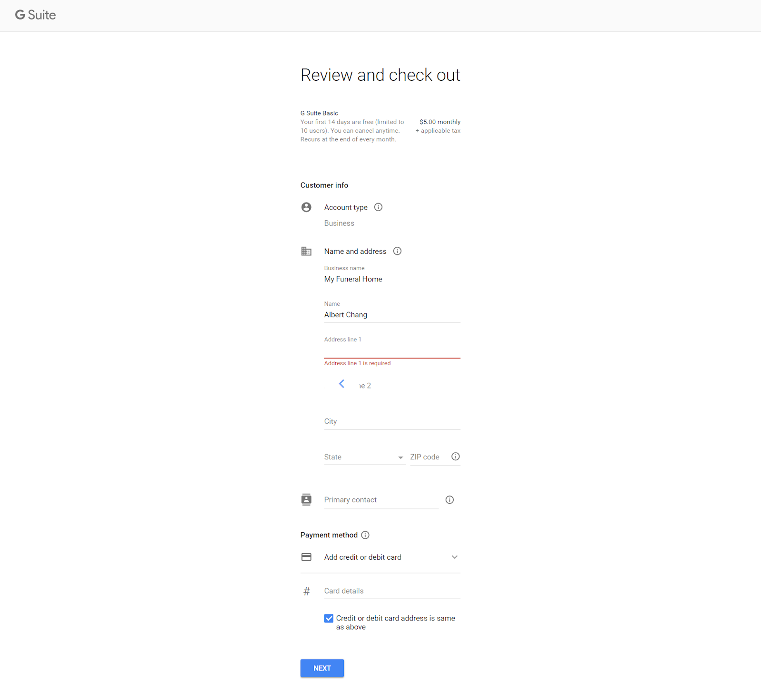Click the Primary contact info icon
This screenshot has height=700, width=761.
click(x=449, y=500)
